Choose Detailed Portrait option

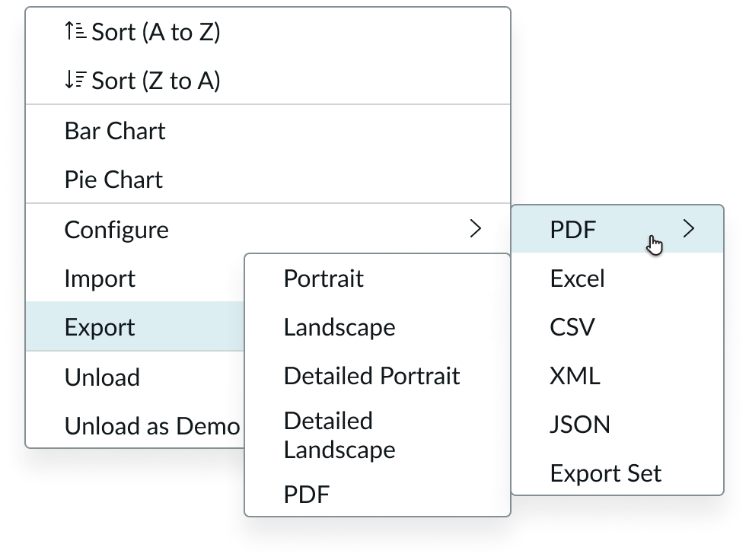click(x=378, y=376)
